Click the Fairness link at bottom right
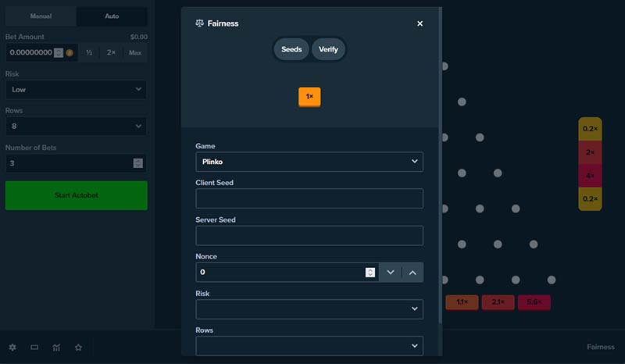 [600, 347]
